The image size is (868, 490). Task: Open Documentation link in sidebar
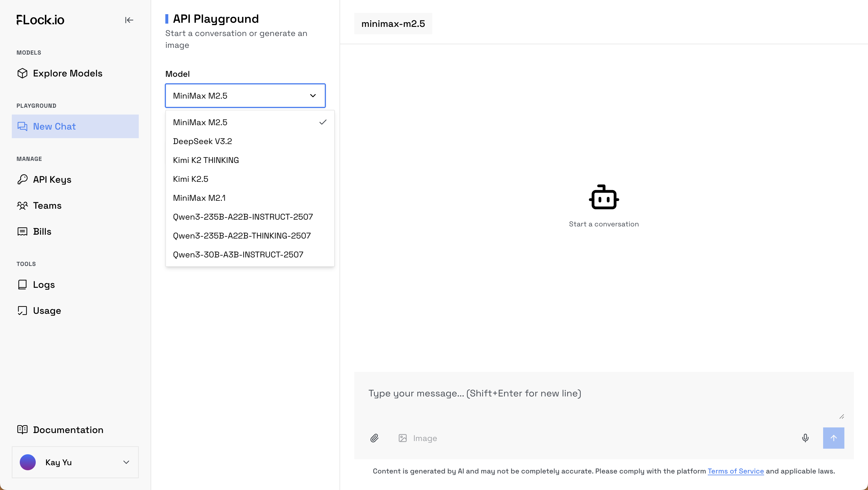pyautogui.click(x=68, y=430)
